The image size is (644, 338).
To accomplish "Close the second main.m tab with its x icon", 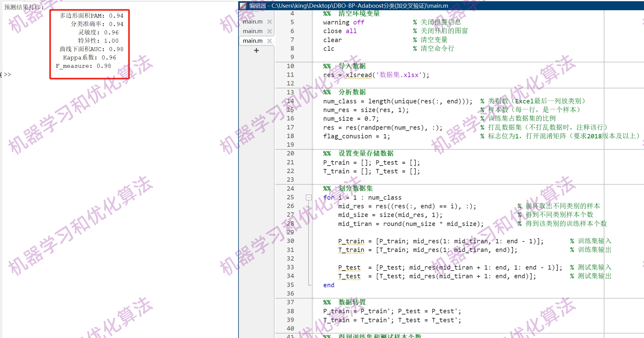I will (269, 31).
